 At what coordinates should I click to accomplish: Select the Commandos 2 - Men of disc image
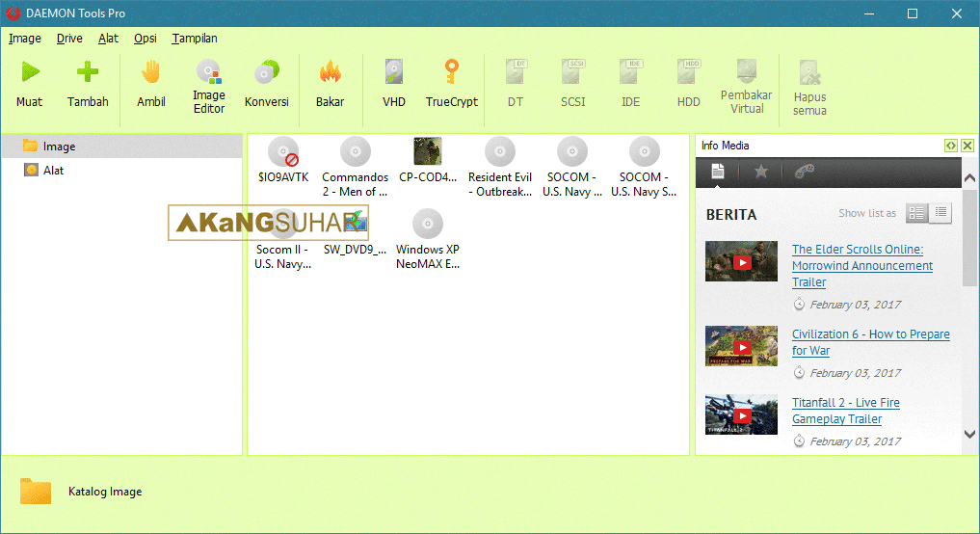355,152
